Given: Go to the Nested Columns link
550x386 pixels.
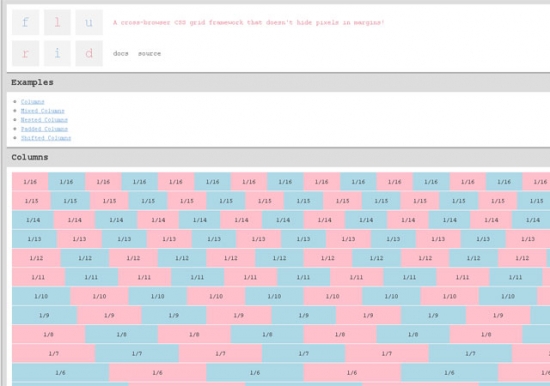Looking at the screenshot, I should [44, 120].
